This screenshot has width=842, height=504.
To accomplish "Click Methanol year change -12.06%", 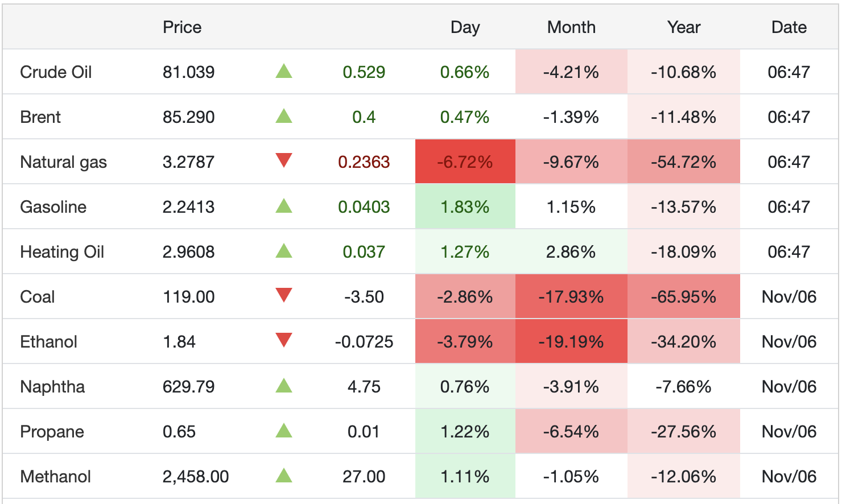I will tap(684, 477).
